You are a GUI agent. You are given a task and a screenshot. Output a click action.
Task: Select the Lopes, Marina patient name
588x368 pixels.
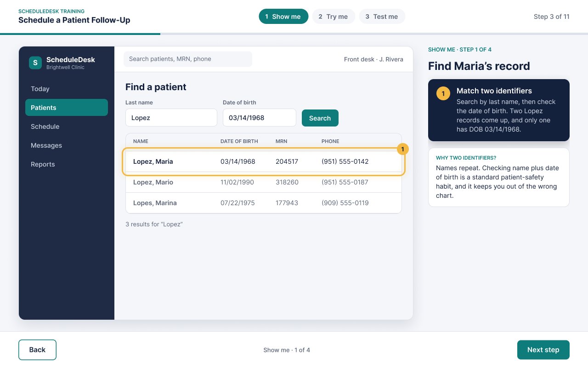pyautogui.click(x=155, y=203)
